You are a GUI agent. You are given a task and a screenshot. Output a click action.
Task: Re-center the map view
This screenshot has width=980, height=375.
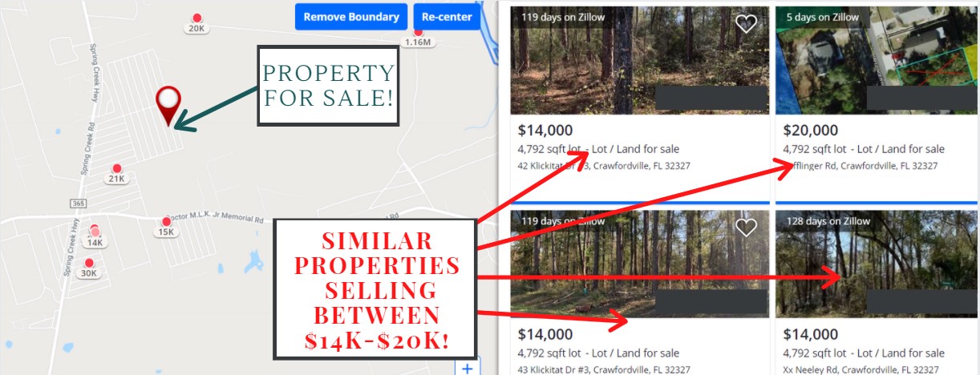(x=447, y=17)
